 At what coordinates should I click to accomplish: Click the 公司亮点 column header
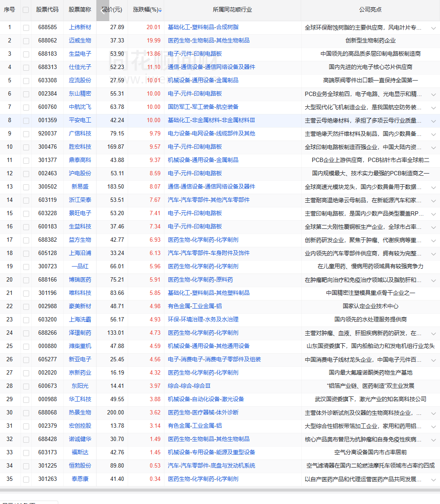[370, 9]
